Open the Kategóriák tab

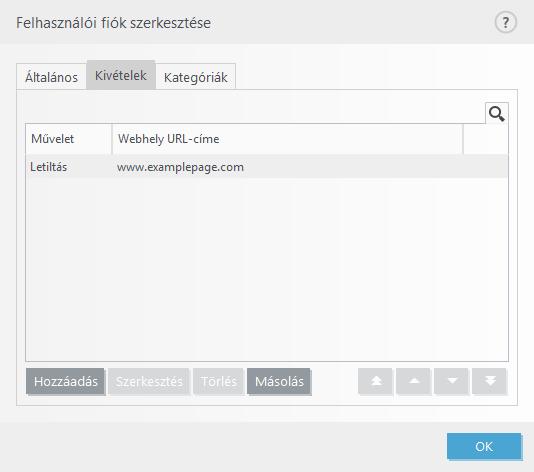point(195,77)
